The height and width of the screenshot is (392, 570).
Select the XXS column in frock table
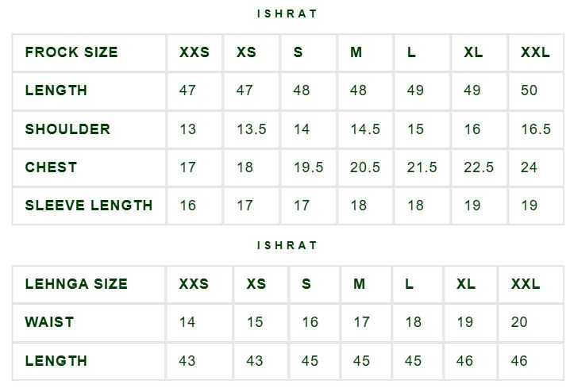(x=194, y=52)
